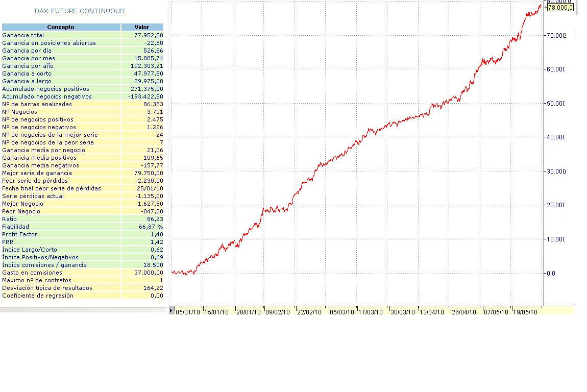
Task: Select Nº de negocios positivos row
Action: pos(83,119)
